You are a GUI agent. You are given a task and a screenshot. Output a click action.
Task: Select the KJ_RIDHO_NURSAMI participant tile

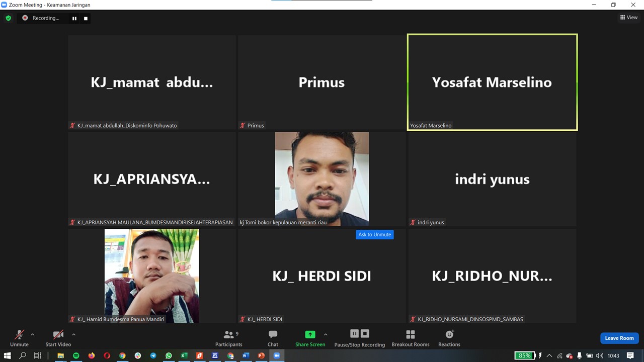(x=492, y=276)
